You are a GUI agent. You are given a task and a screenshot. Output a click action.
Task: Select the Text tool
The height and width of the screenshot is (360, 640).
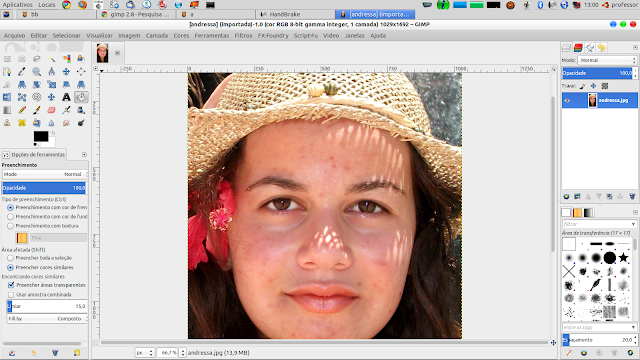click(x=66, y=97)
